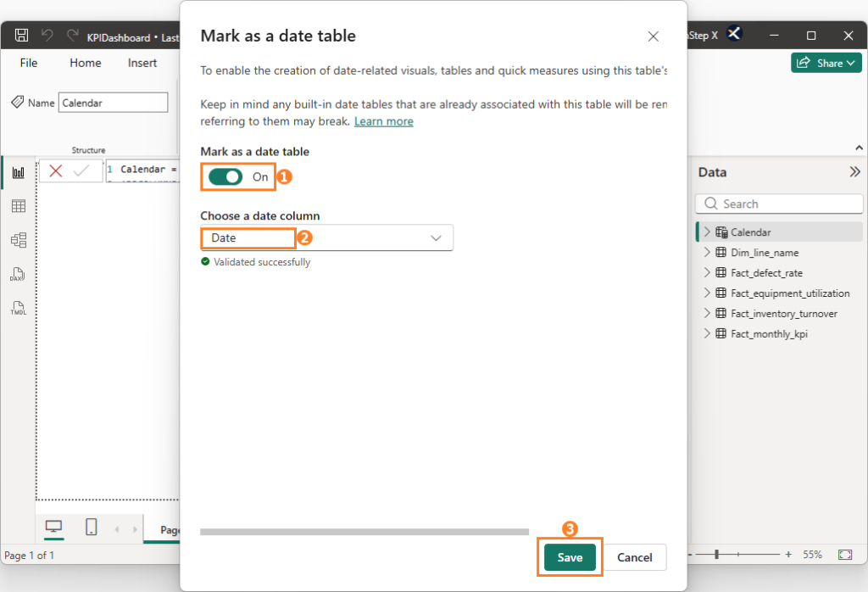Open the Choose a date column dropdown

pos(326,237)
